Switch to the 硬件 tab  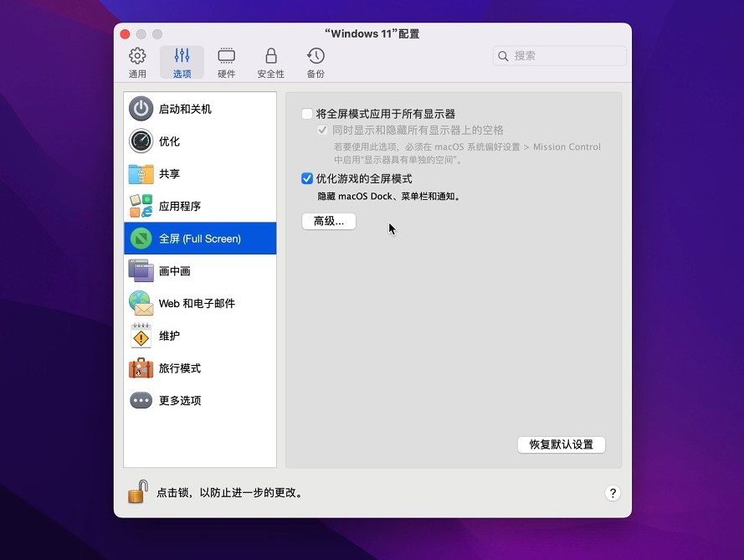pos(226,63)
